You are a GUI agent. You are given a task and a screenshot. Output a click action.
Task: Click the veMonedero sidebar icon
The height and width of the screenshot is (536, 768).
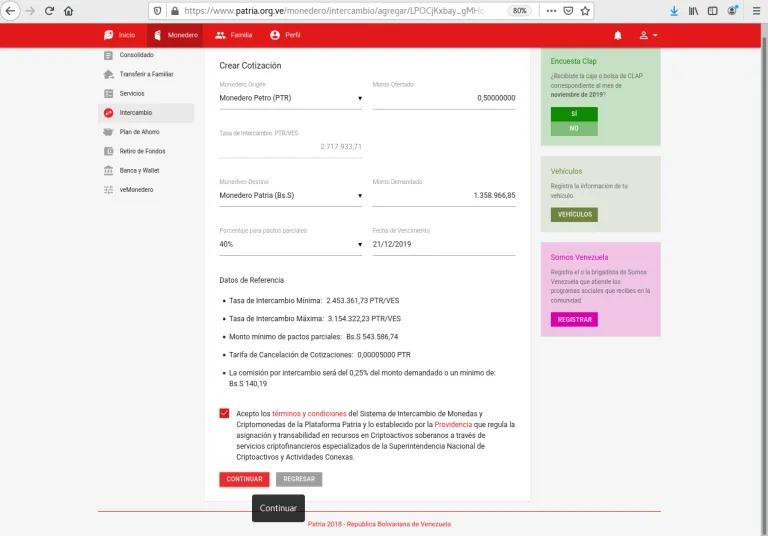pyautogui.click(x=108, y=190)
